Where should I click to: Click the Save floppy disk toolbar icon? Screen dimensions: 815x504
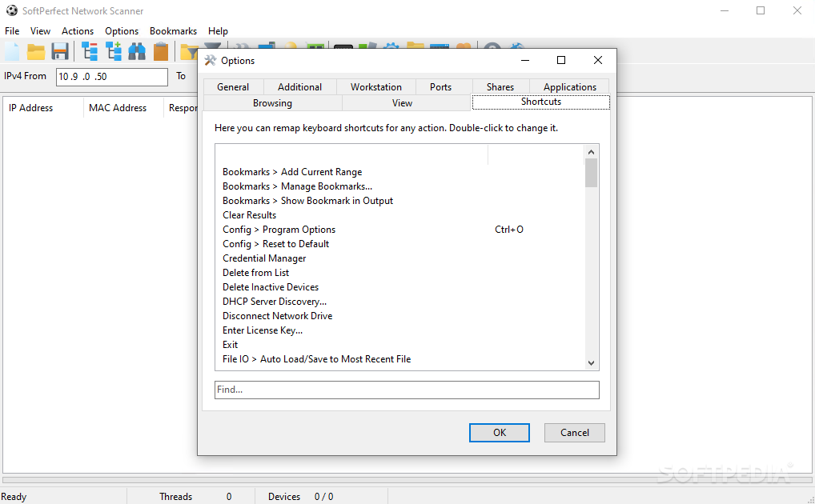coord(60,51)
